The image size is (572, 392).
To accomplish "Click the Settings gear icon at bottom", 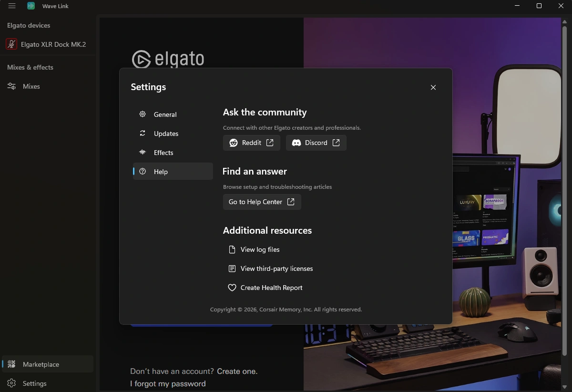I will coord(11,383).
